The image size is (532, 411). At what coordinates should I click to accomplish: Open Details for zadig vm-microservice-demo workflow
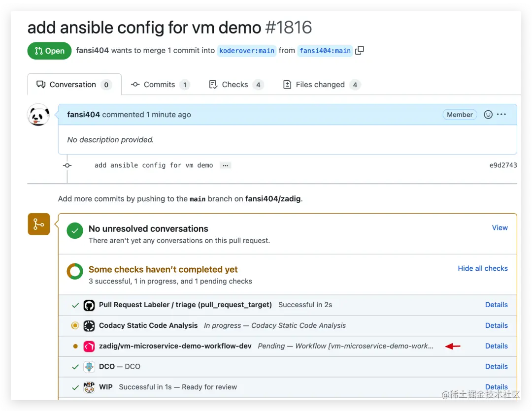(497, 346)
